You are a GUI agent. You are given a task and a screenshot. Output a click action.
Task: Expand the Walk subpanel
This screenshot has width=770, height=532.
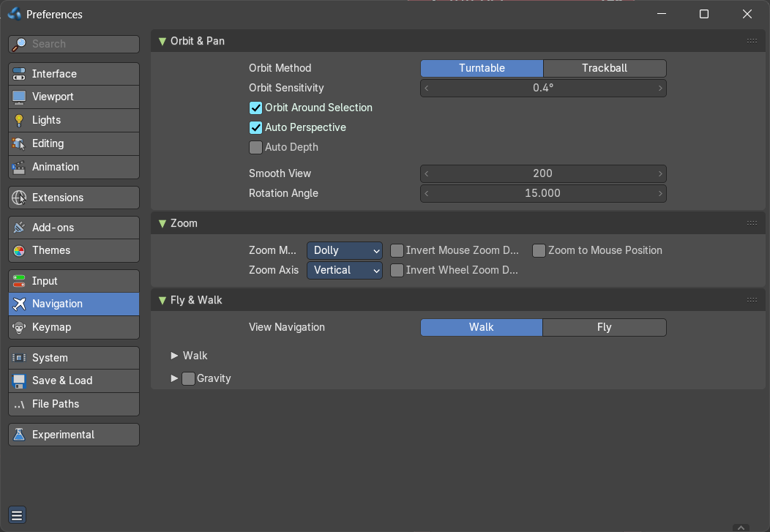pyautogui.click(x=174, y=356)
